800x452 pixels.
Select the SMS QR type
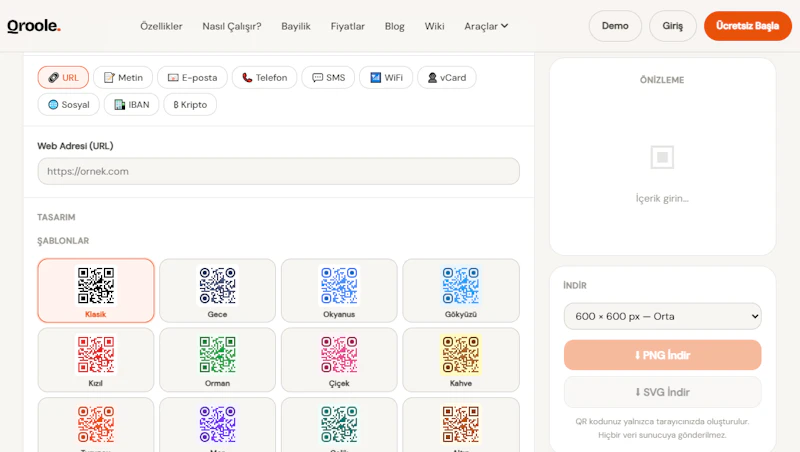[x=328, y=78]
